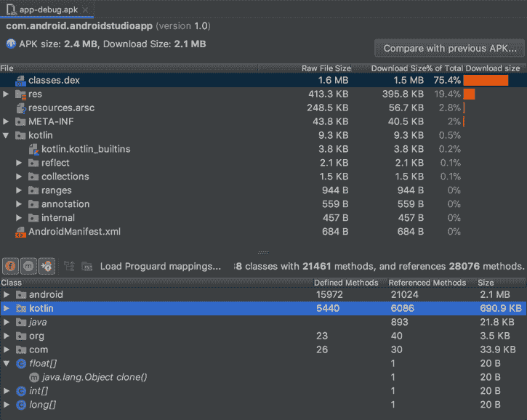Click the collections folder icon
Viewport: 527px width, 420px height.
pos(33,177)
